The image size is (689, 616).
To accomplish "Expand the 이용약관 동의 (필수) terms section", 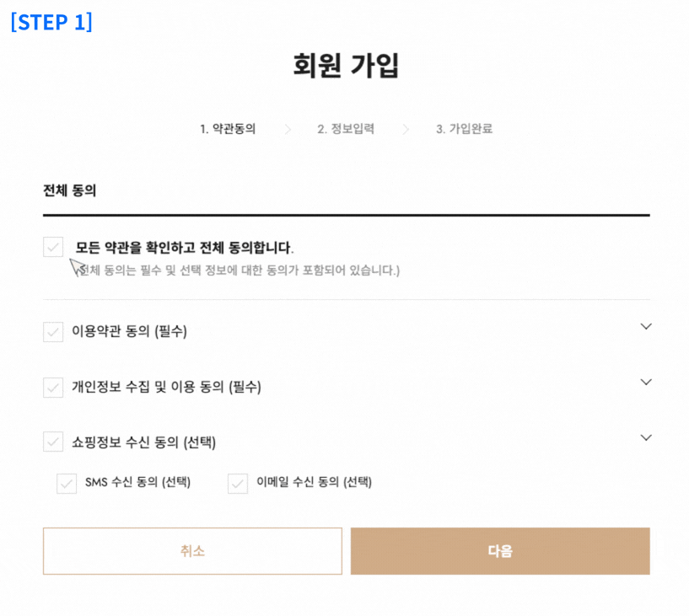I will coord(646,326).
